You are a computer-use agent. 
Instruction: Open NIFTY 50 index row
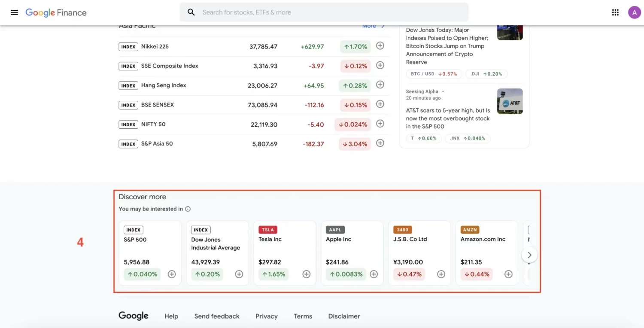point(254,125)
